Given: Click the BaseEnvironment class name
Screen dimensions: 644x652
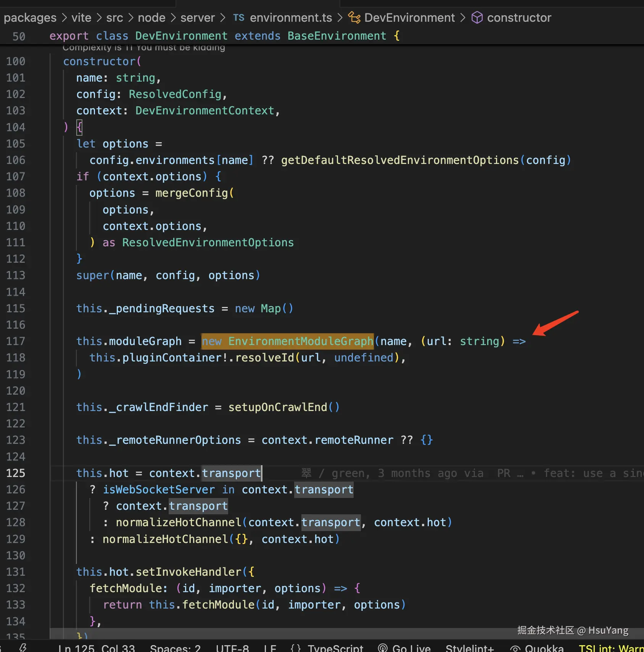Looking at the screenshot, I should pyautogui.click(x=337, y=36).
